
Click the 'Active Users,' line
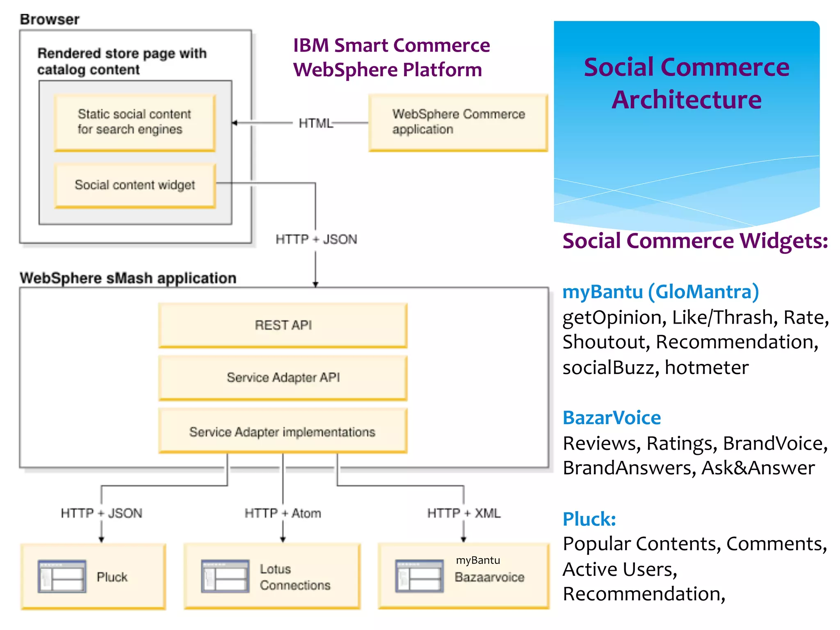620,570
